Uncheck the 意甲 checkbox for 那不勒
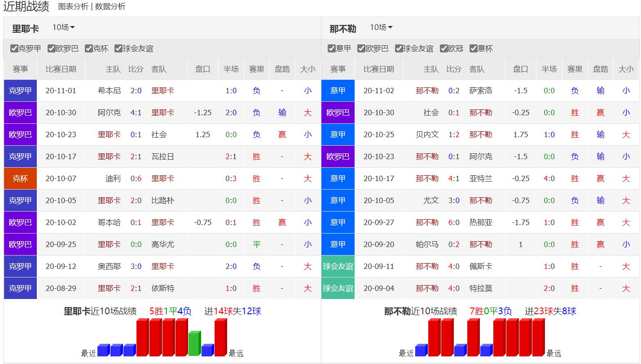Image resolution: width=641 pixels, height=364 pixels. (x=332, y=48)
